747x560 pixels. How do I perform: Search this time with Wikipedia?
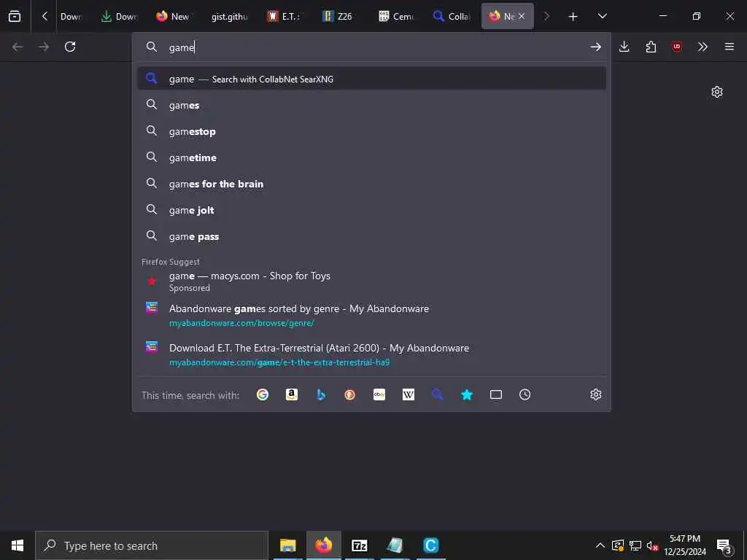pyautogui.click(x=409, y=394)
